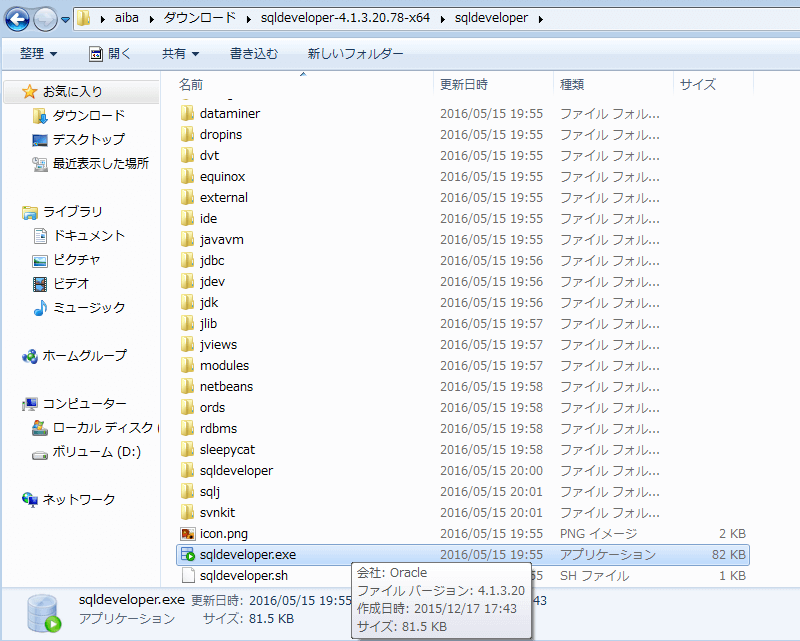Select the dropins folder icon
Screen dimensions: 800x641
coord(188,134)
